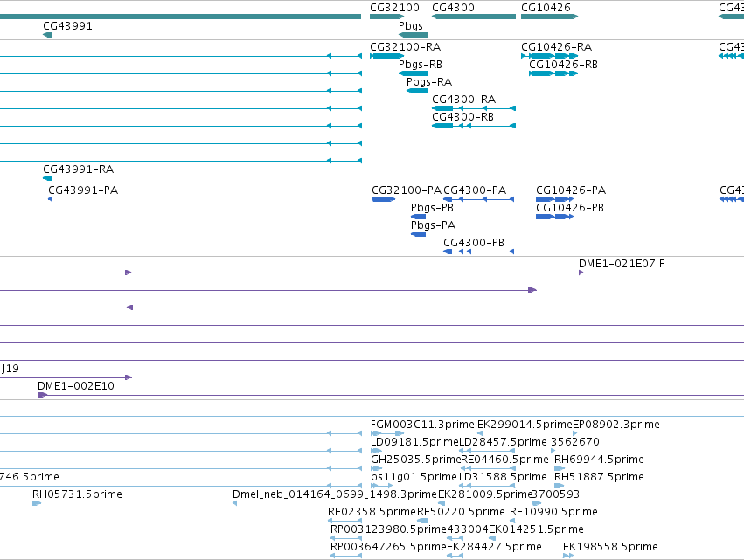This screenshot has height=560, width=744.
Task: Select the RE02358.5prime EST label
Action: 372,512
